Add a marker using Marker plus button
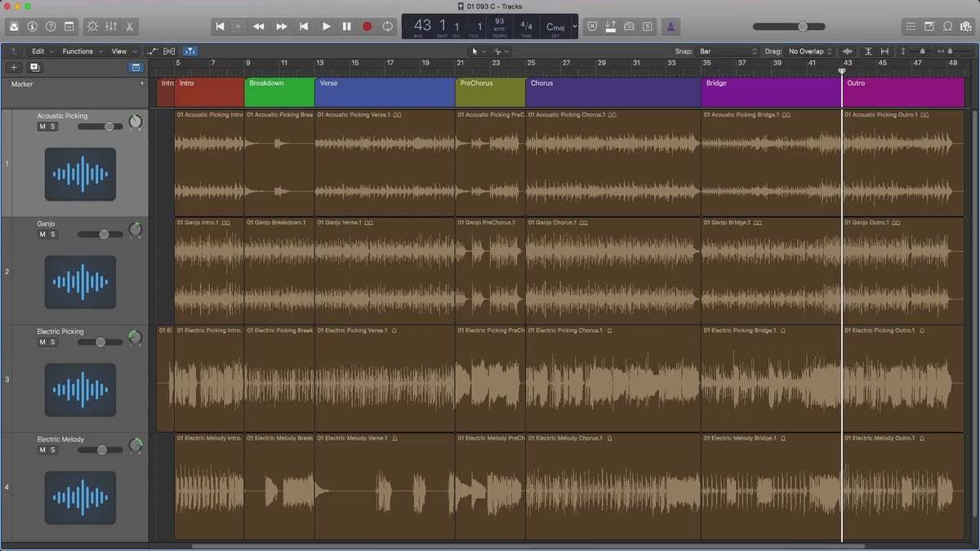The image size is (980, 551). pyautogui.click(x=142, y=83)
